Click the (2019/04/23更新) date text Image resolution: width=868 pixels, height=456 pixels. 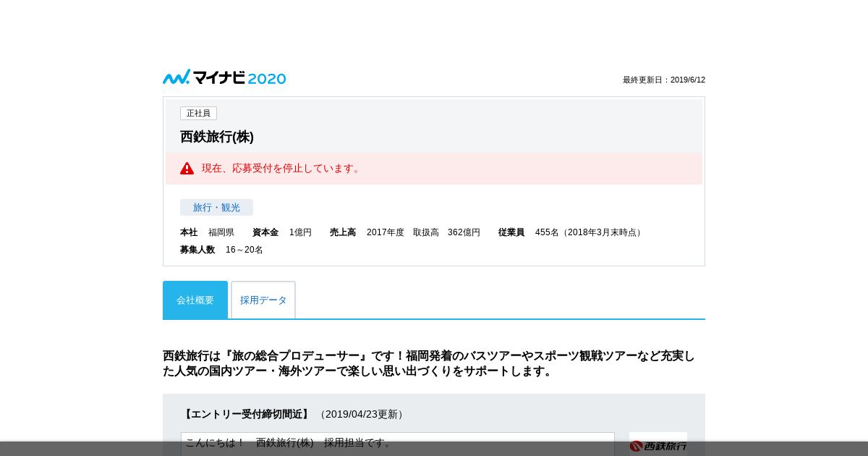tap(362, 414)
